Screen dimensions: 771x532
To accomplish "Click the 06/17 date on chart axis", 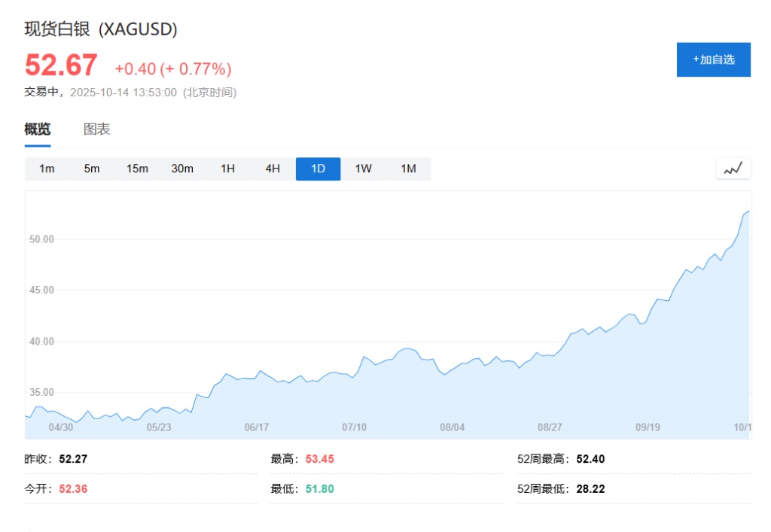I will (257, 427).
